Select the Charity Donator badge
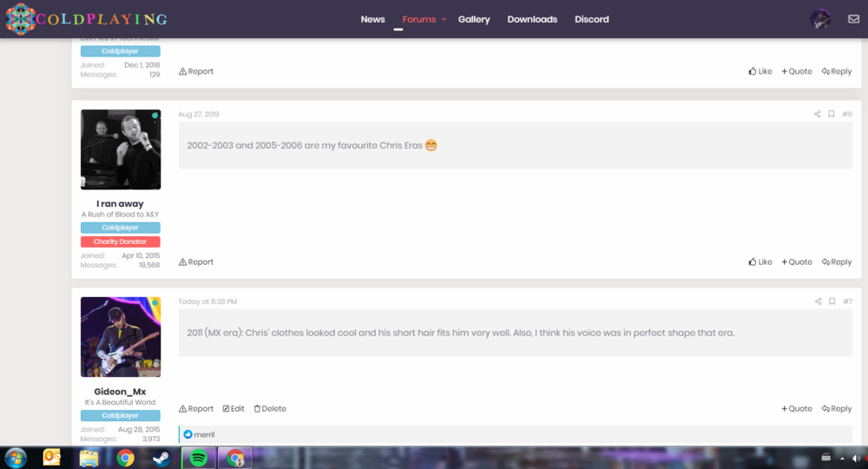 pyautogui.click(x=120, y=242)
